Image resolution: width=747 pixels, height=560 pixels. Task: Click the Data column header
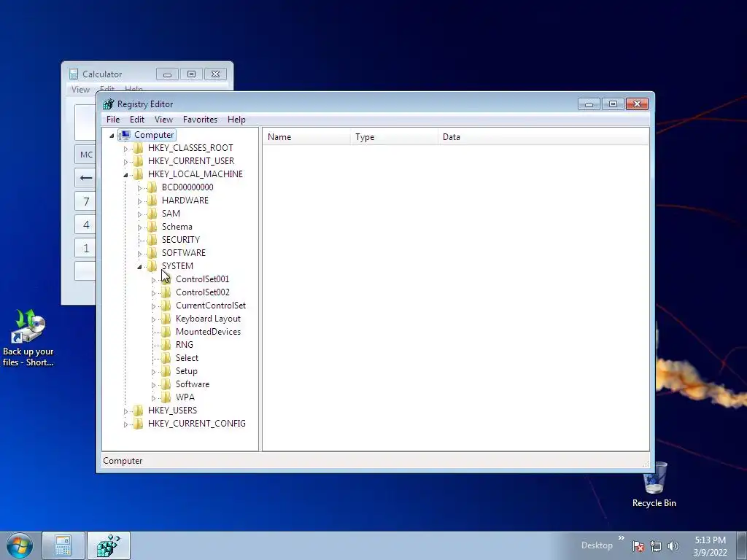pos(543,137)
